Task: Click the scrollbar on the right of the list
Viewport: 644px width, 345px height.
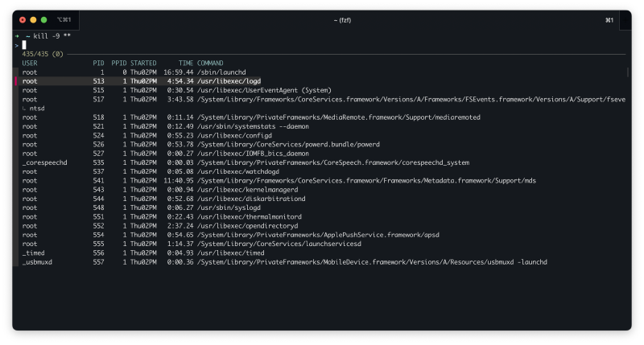Action: pos(627,72)
